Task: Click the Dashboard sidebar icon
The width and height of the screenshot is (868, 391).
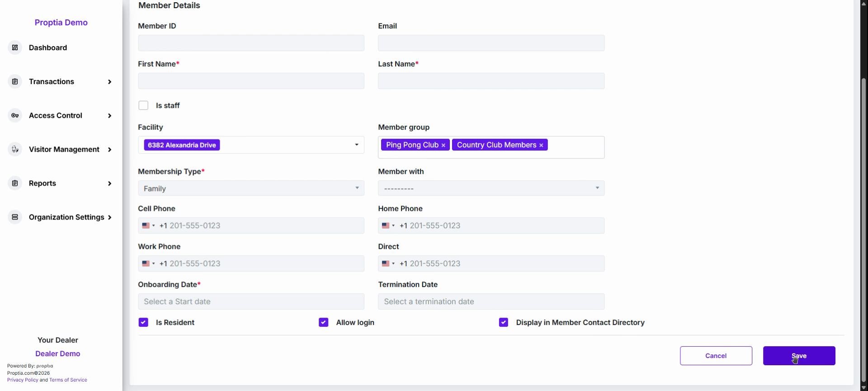Action: (15, 48)
